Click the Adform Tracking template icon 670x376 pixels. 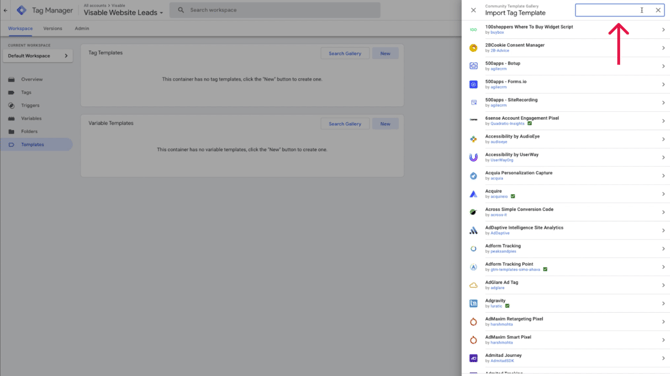click(473, 249)
